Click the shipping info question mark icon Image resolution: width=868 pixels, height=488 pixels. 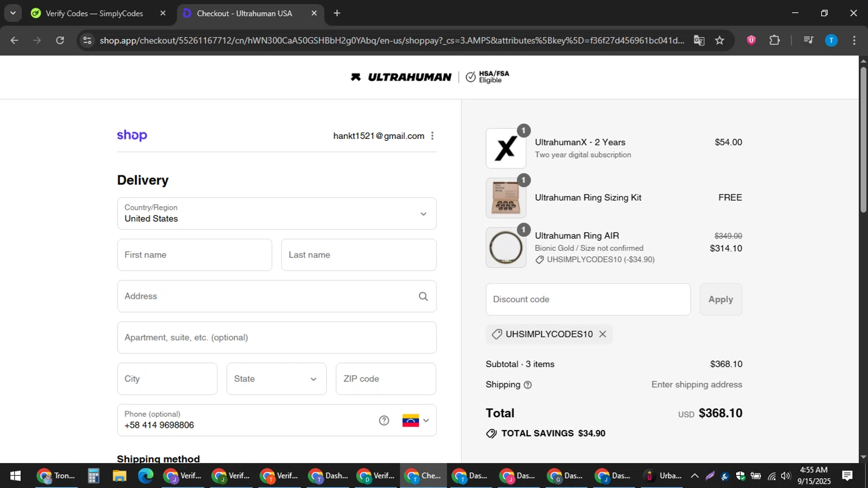(528, 385)
